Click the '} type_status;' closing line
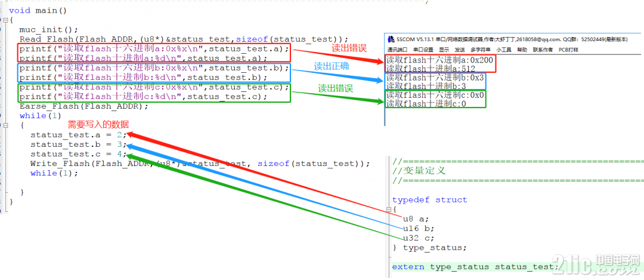Viewport: 644px width, 280px height. point(429,248)
